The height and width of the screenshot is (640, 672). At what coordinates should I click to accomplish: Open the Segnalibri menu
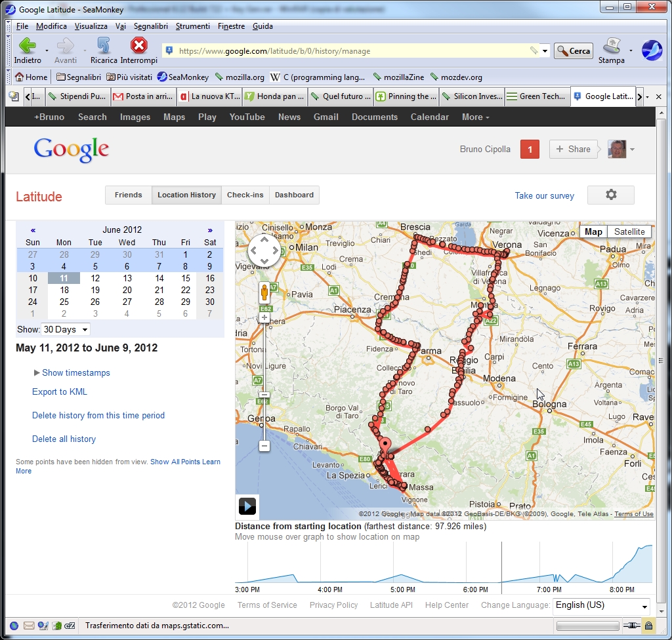[150, 26]
